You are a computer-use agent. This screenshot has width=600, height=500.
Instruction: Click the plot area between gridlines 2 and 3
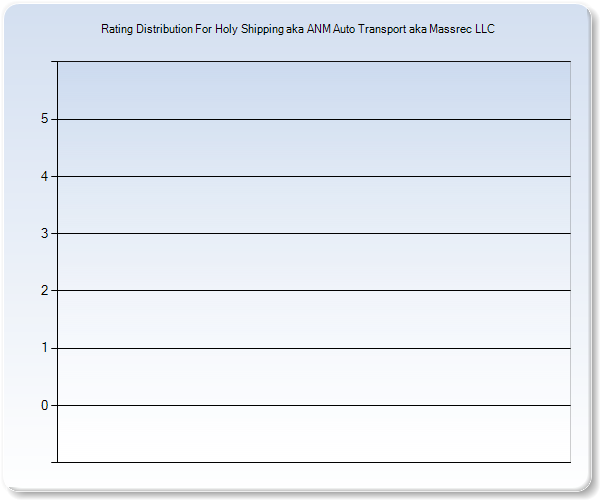click(314, 262)
